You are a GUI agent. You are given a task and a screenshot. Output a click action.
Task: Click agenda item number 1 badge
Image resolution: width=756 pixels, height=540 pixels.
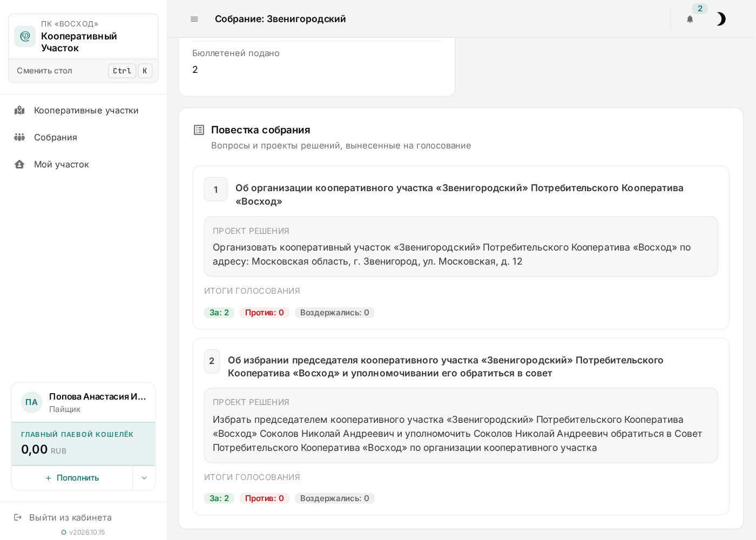pos(215,190)
